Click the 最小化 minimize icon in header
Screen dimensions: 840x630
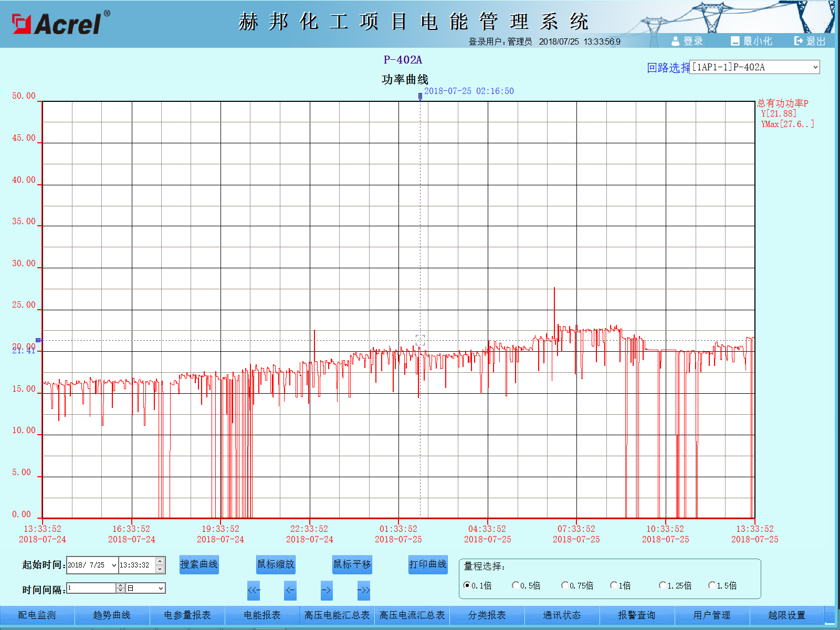[x=735, y=41]
